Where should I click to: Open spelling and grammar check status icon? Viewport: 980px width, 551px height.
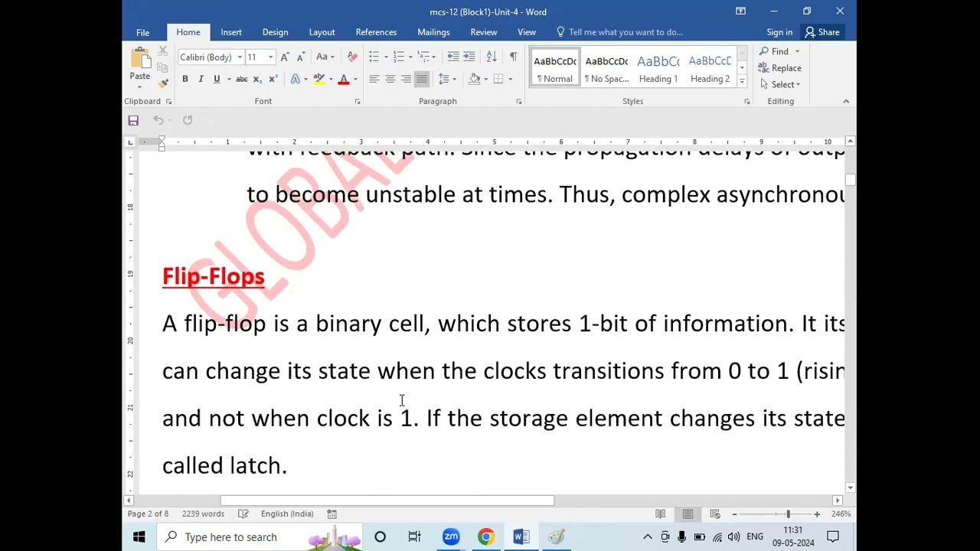tap(243, 514)
